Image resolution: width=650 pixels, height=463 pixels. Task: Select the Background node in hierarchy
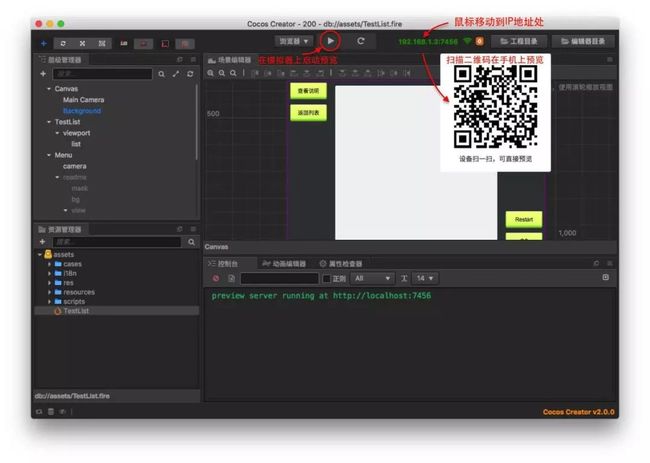[x=82, y=111]
